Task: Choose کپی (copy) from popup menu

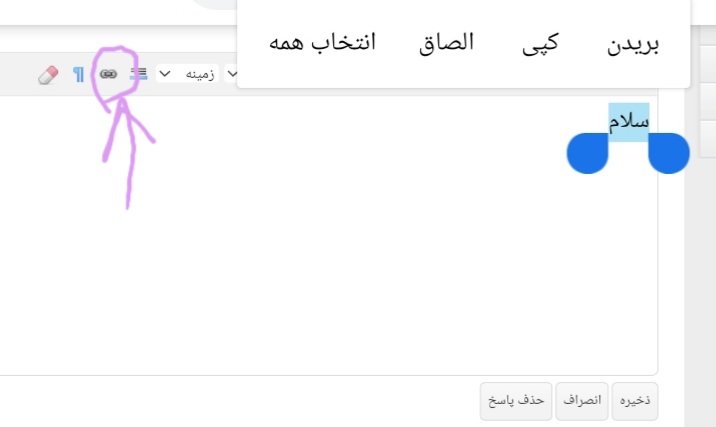Action: tap(541, 44)
